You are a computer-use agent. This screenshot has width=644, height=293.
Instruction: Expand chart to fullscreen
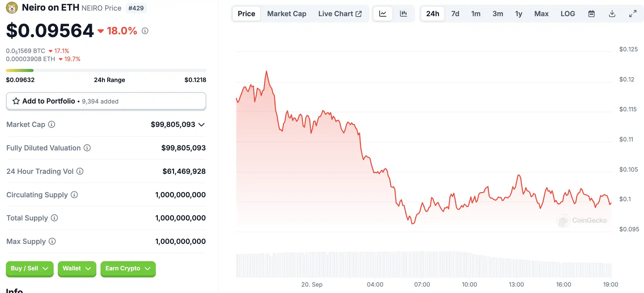click(633, 14)
